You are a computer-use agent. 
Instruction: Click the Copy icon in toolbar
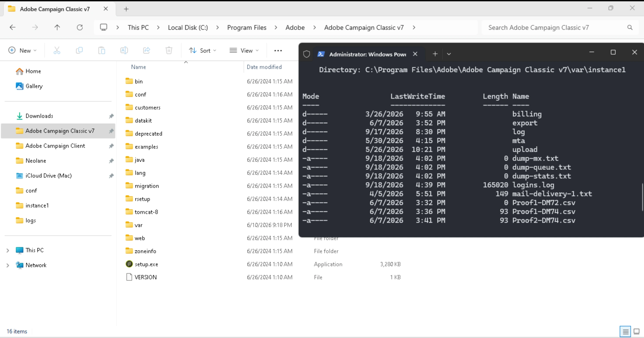coord(79,51)
